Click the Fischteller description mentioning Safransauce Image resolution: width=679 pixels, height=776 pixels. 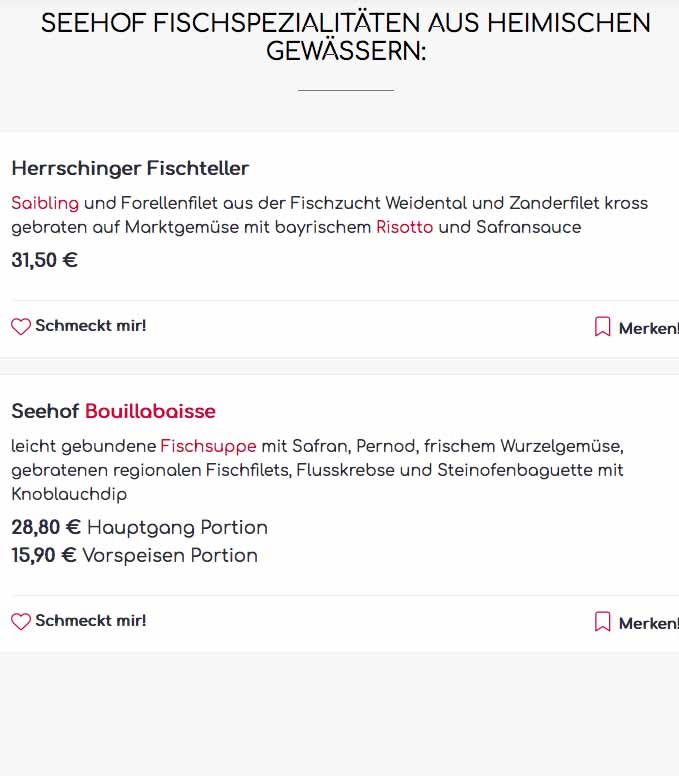pos(329,215)
